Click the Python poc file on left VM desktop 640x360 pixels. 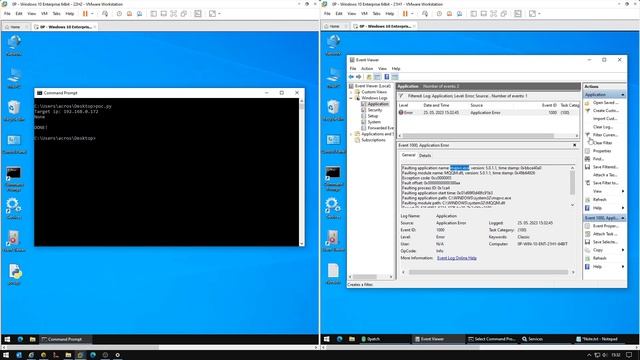coord(14,274)
